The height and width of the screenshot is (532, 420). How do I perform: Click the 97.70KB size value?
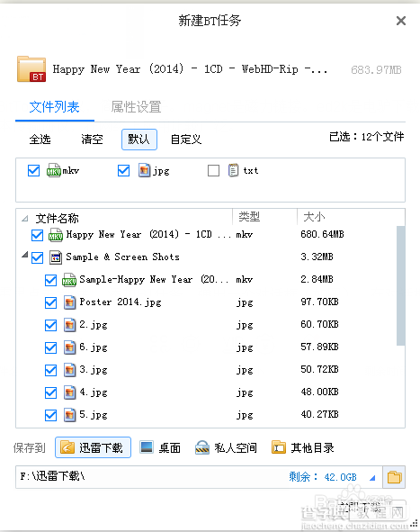click(x=319, y=302)
